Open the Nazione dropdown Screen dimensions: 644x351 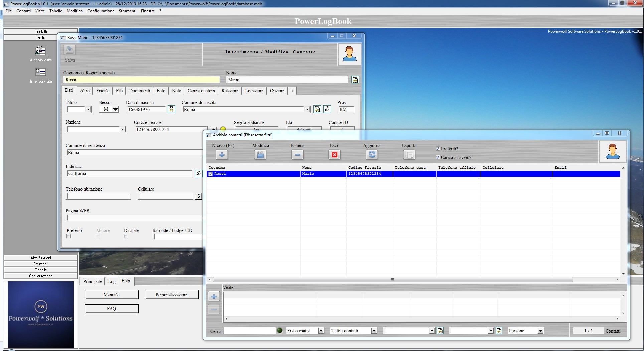[123, 129]
